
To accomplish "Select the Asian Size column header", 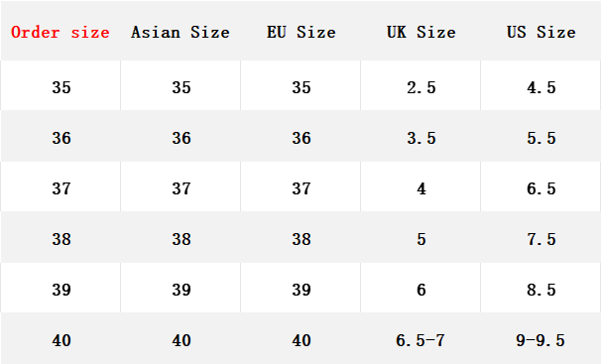I will point(180,32).
